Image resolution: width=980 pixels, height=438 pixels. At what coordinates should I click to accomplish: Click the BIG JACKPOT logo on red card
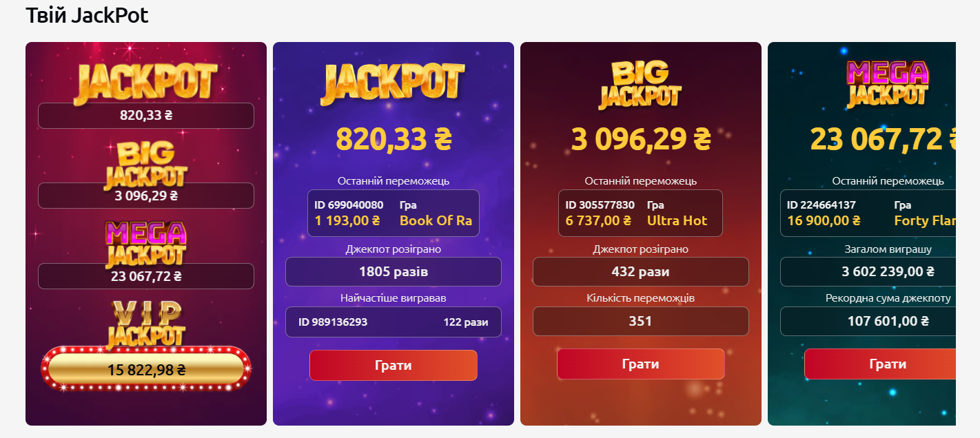[640, 84]
